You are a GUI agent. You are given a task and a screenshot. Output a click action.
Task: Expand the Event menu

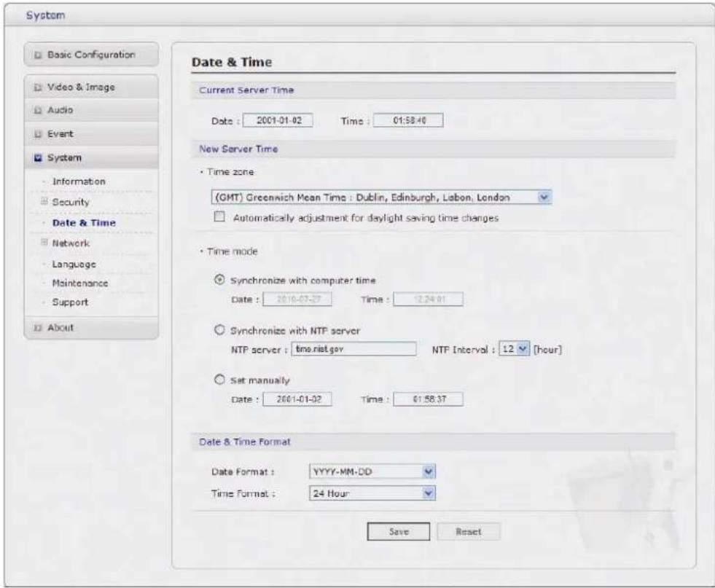[x=91, y=134]
